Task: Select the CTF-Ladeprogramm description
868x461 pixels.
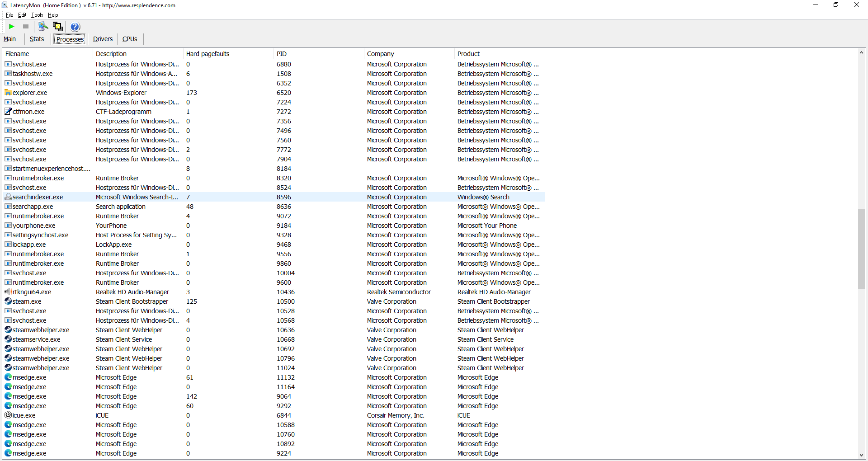Action: 123,112
